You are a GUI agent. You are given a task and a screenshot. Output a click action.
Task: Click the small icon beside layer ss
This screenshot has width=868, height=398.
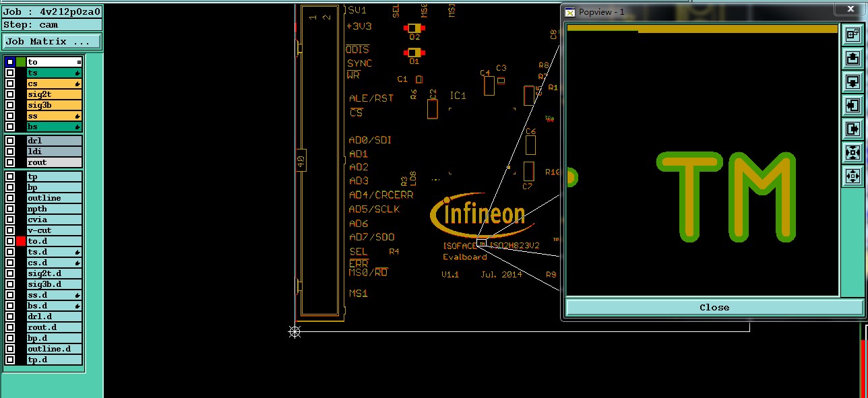(78, 116)
